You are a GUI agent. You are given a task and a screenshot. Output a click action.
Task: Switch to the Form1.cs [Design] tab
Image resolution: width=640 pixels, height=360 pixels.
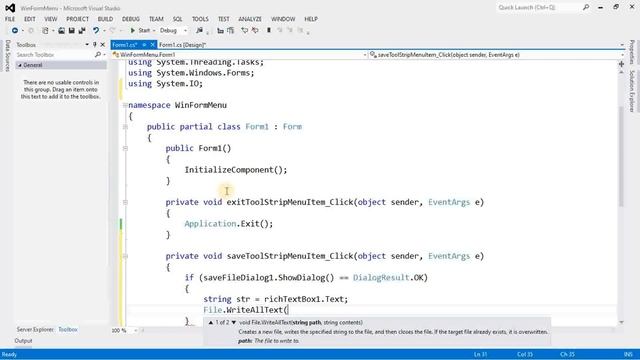[182, 45]
